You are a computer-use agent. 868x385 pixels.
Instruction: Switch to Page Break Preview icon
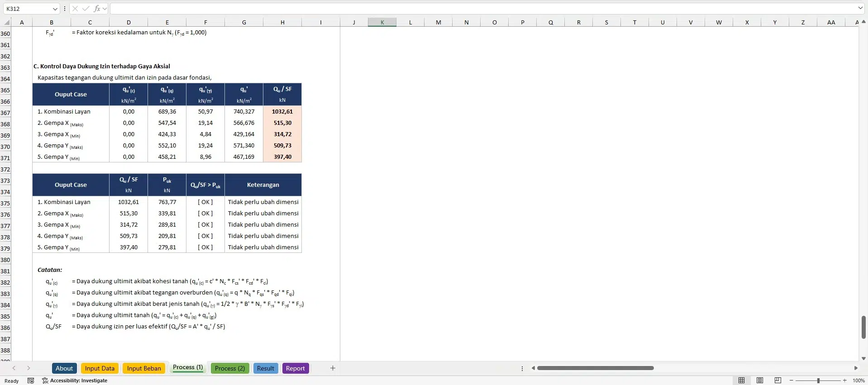(778, 380)
